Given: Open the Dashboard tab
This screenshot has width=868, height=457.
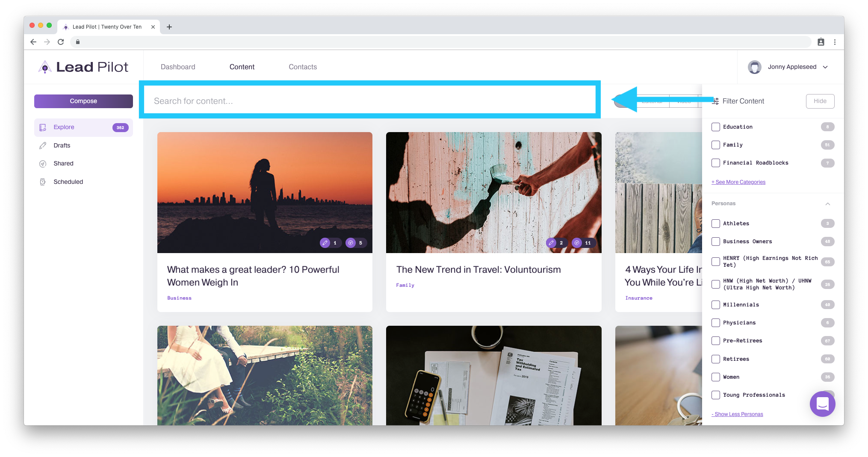Looking at the screenshot, I should pyautogui.click(x=178, y=67).
